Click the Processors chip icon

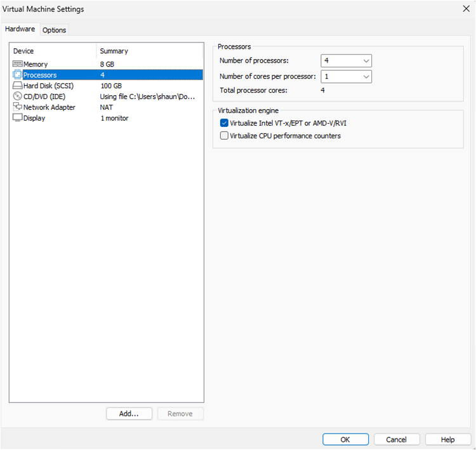(x=17, y=75)
